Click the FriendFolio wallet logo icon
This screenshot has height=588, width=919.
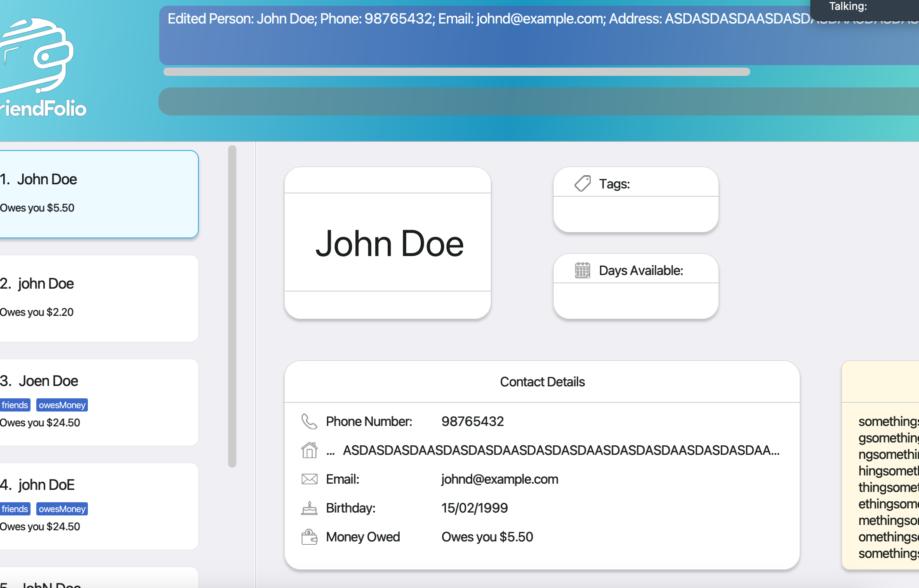pos(36,56)
